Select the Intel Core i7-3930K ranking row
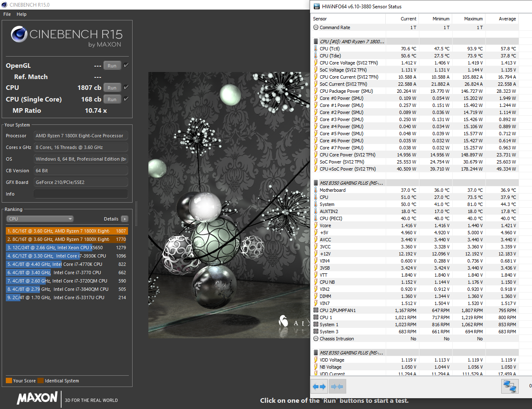Image resolution: width=532 pixels, height=409 pixels. pos(67,256)
